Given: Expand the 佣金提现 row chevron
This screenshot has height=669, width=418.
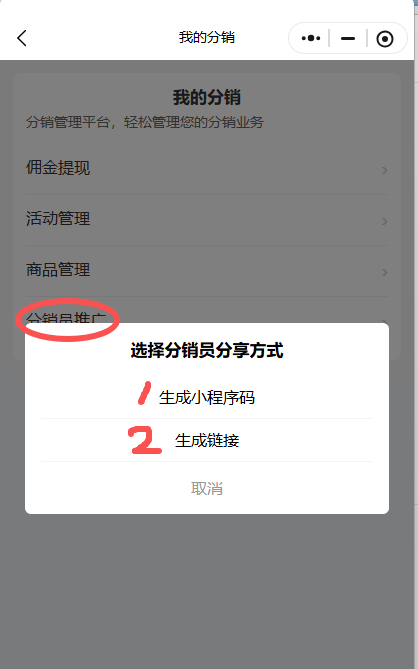Looking at the screenshot, I should click(384, 171).
